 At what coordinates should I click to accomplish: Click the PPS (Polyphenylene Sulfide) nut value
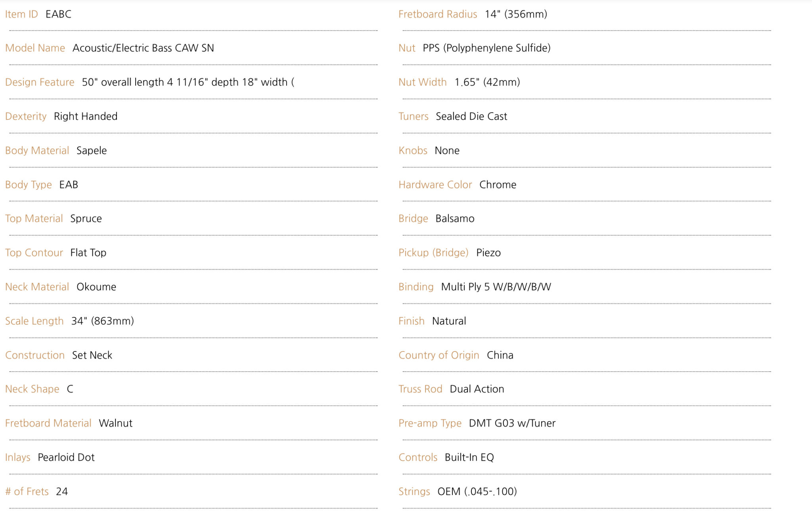(x=486, y=48)
